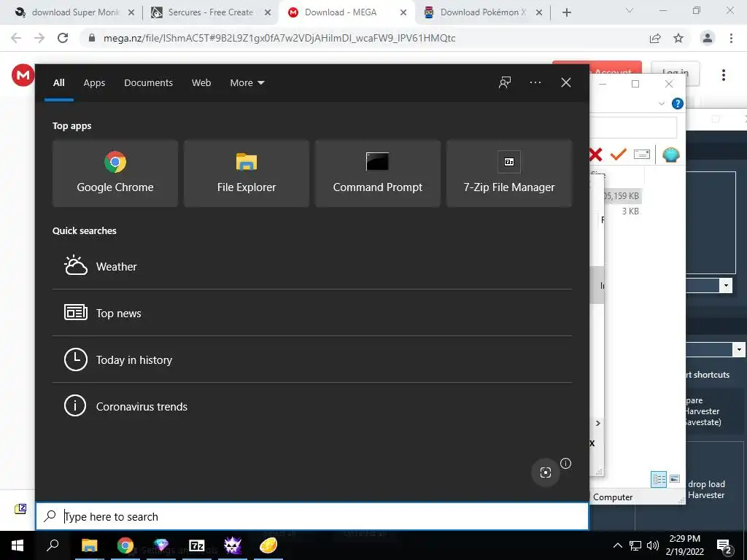This screenshot has height=560, width=747.
Task: Click the envelope toolbar icon
Action: [x=641, y=155]
